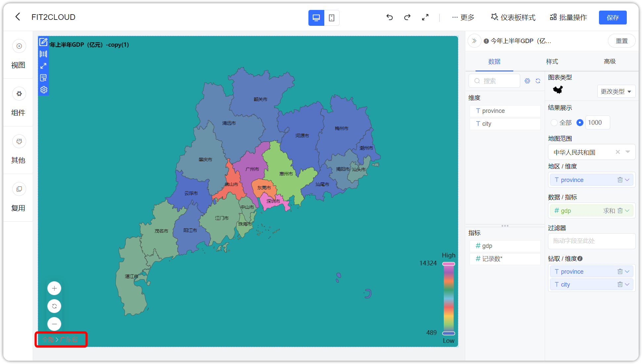This screenshot has height=364, width=642.
Task: Select the edit chart pencil icon
Action: point(43,42)
